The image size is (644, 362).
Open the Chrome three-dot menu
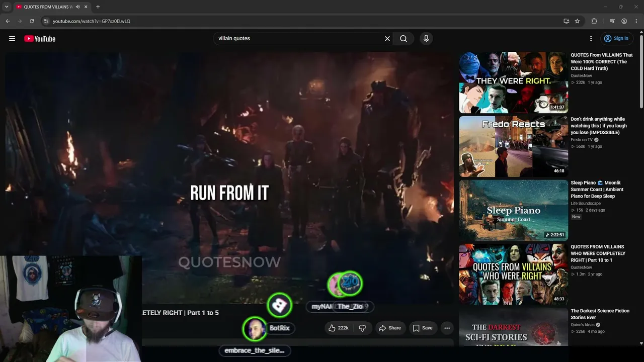click(636, 21)
